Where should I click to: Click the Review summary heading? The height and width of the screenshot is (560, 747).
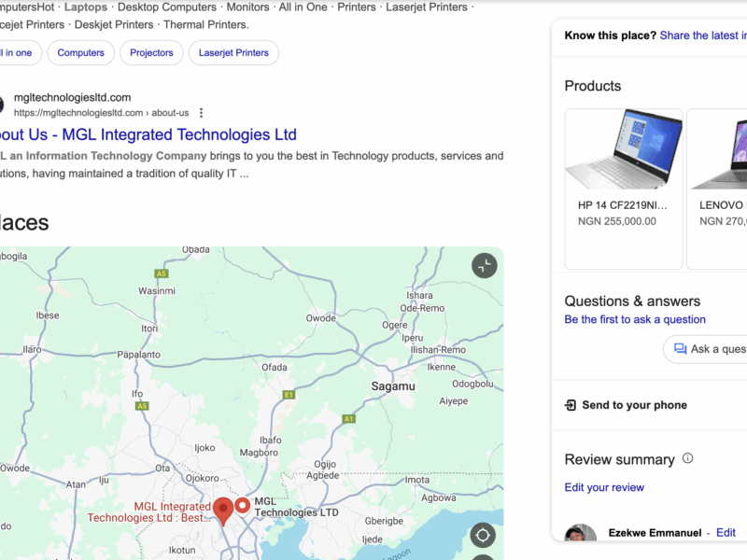tap(619, 459)
